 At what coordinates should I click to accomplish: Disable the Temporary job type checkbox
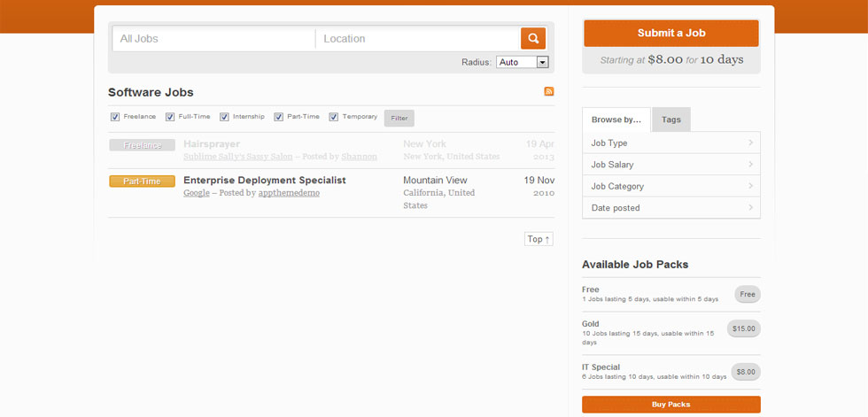pyautogui.click(x=334, y=117)
